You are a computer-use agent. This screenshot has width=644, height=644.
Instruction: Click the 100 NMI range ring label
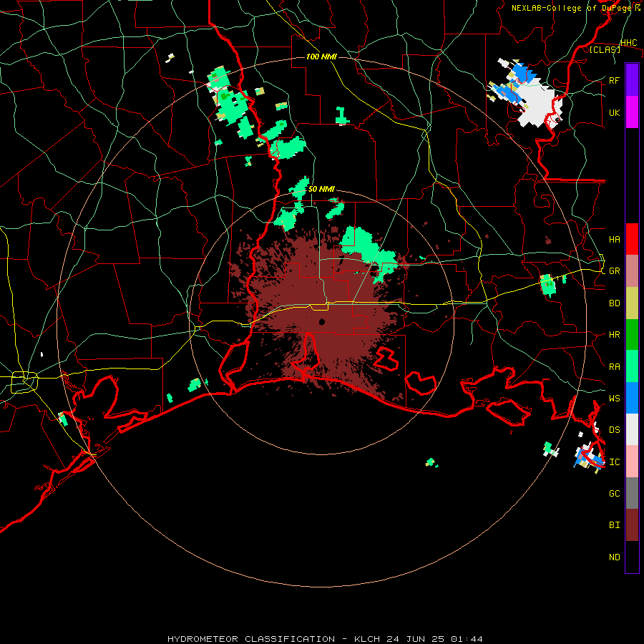[321, 57]
